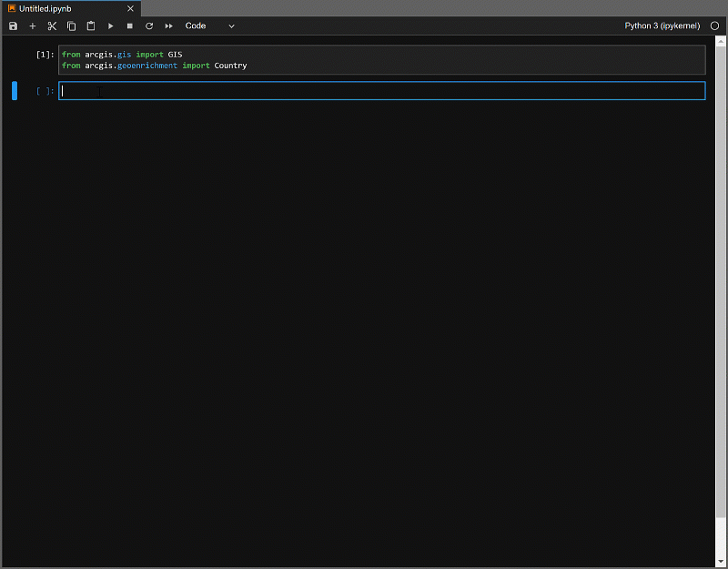Interrupt the kernel with the stop icon

pyautogui.click(x=130, y=26)
